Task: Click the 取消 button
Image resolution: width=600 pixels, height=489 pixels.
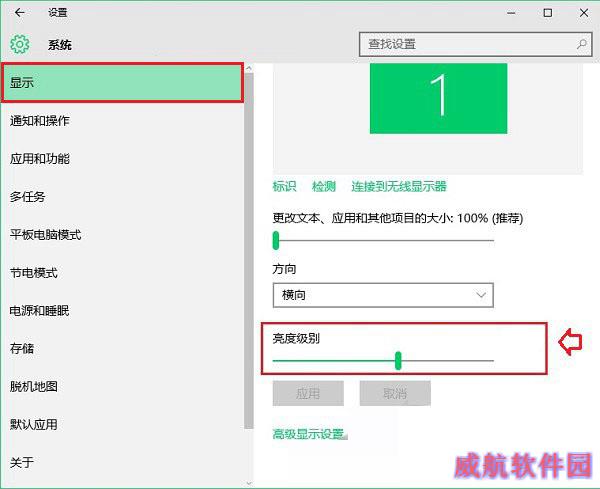Action: pos(395,393)
